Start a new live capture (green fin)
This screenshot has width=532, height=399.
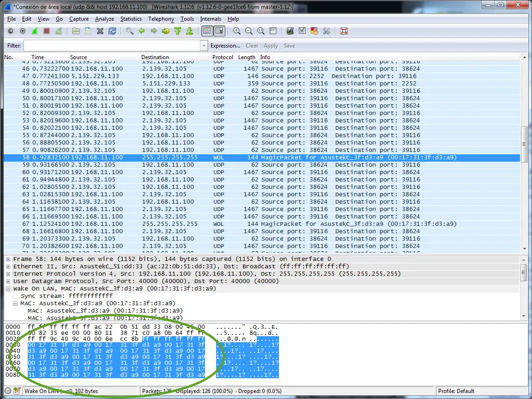(35, 31)
